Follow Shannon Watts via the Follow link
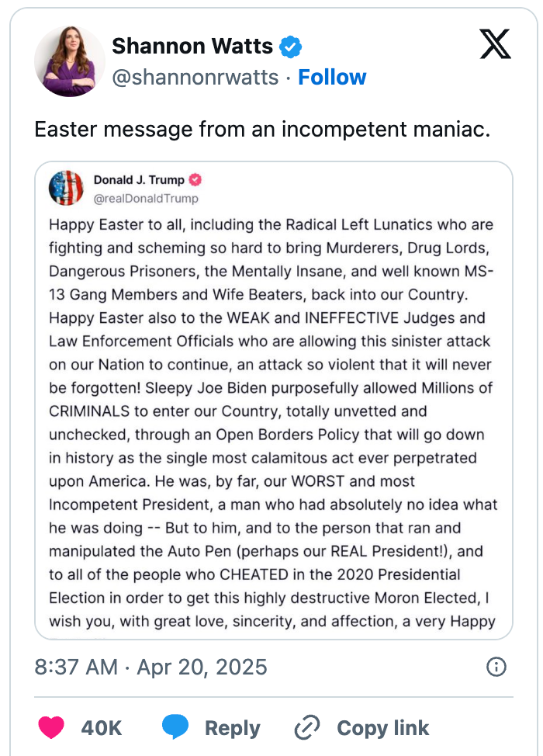Screen dimensions: 543x756 [332, 77]
